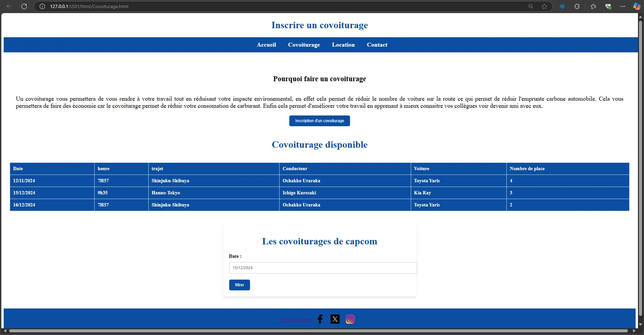Open the Contact menu item
The width and height of the screenshot is (644, 335).
click(377, 45)
